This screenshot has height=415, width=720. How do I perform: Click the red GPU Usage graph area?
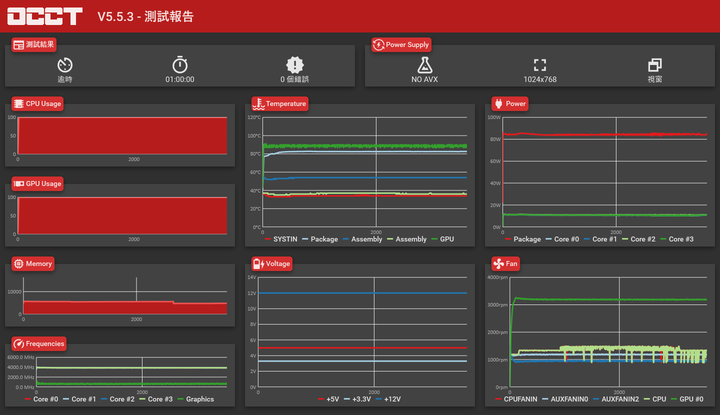(122, 216)
